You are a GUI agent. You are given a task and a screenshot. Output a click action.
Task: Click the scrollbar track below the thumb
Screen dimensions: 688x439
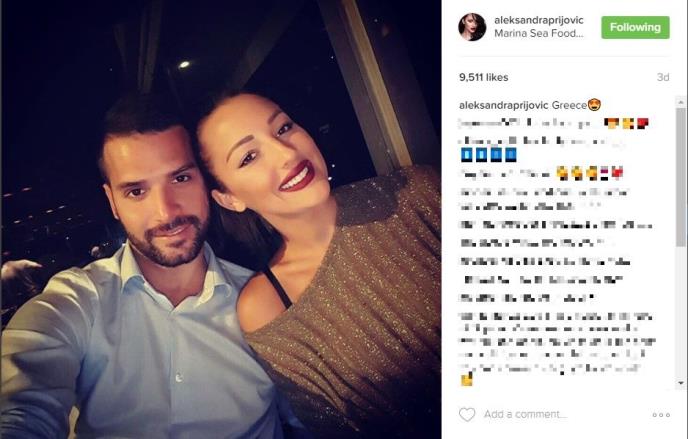click(x=681, y=311)
